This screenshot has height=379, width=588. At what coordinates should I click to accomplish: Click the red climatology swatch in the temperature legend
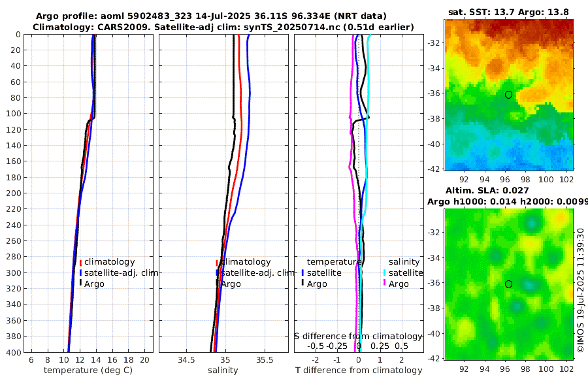coord(80,262)
